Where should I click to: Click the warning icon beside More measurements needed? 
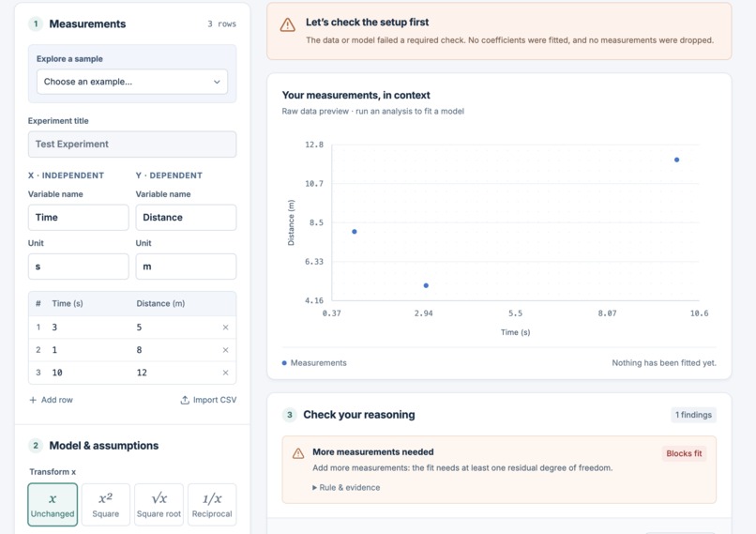(298, 453)
